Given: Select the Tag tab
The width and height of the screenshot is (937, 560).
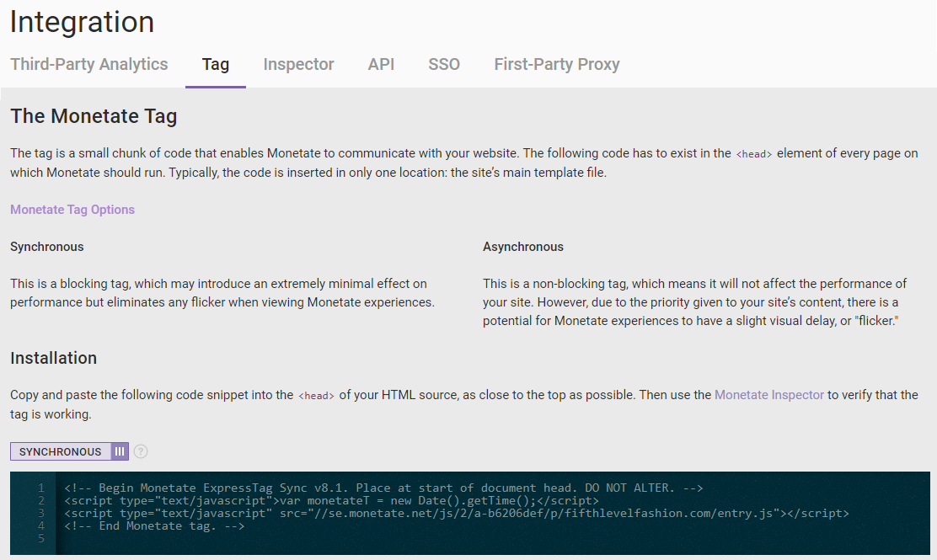Looking at the screenshot, I should pos(216,64).
